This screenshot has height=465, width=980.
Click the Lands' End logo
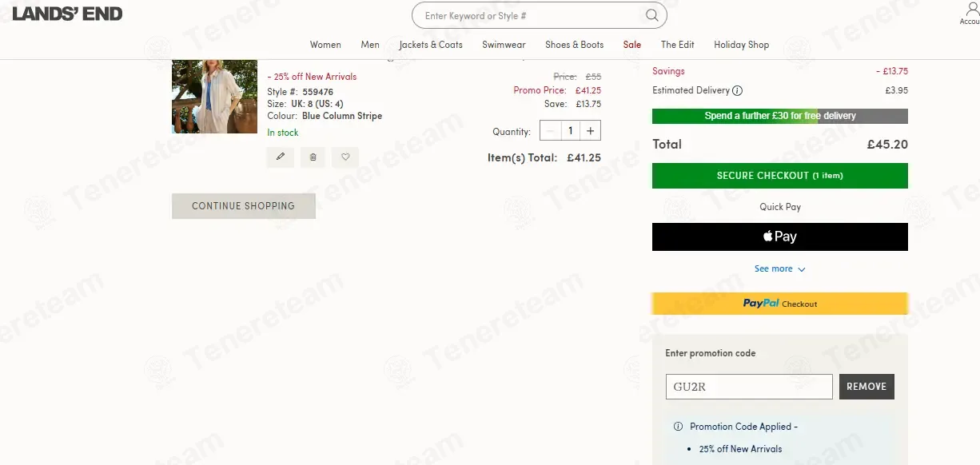click(x=68, y=14)
